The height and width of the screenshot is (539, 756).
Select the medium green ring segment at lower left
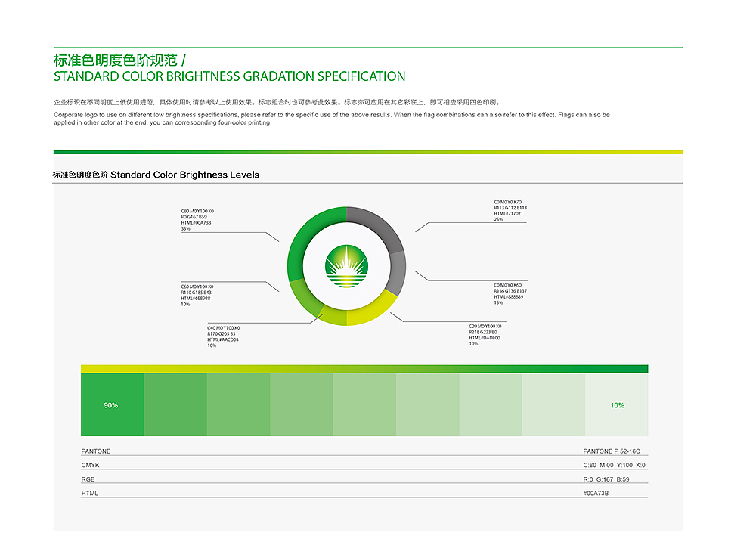pyautogui.click(x=304, y=298)
